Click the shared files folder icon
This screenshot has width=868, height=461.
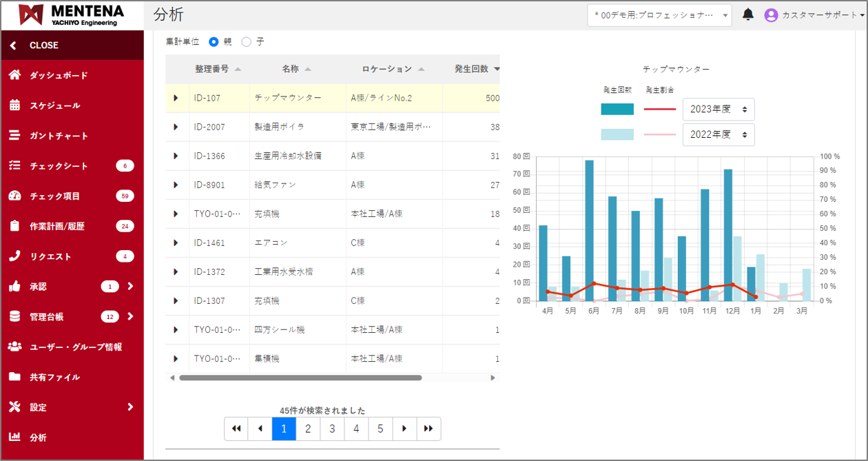(x=14, y=377)
